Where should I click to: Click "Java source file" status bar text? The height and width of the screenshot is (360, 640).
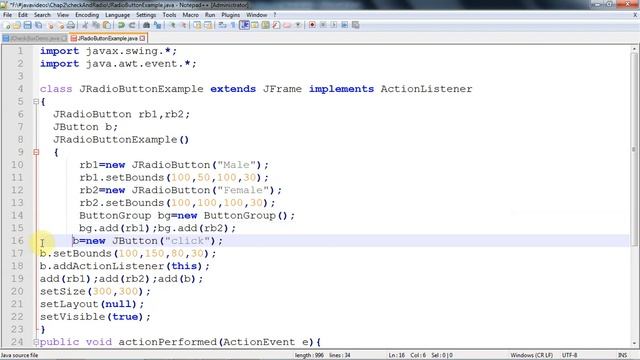(x=20, y=355)
